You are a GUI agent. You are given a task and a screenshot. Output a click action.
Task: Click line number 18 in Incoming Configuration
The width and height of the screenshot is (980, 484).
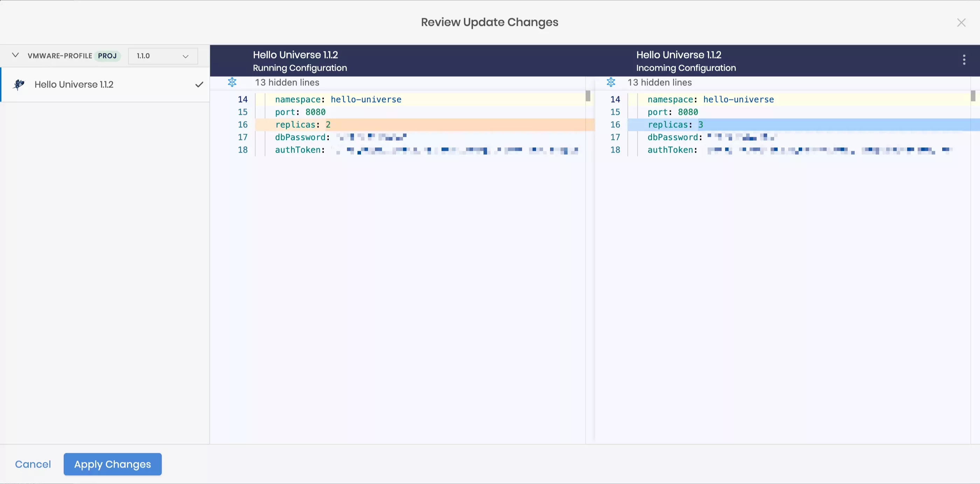point(615,150)
